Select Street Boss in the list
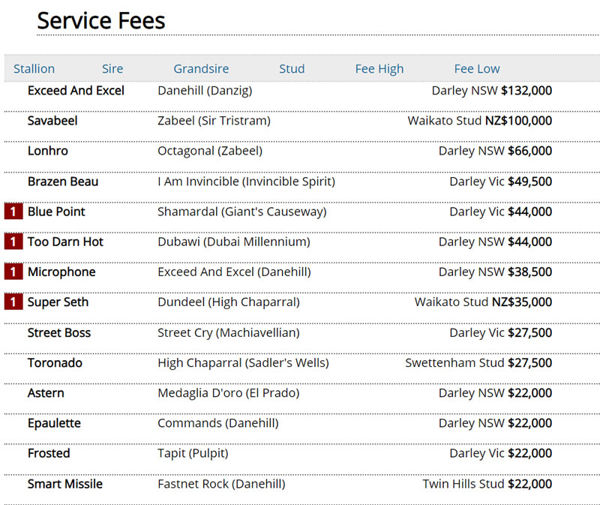The height and width of the screenshot is (505, 600). click(59, 333)
